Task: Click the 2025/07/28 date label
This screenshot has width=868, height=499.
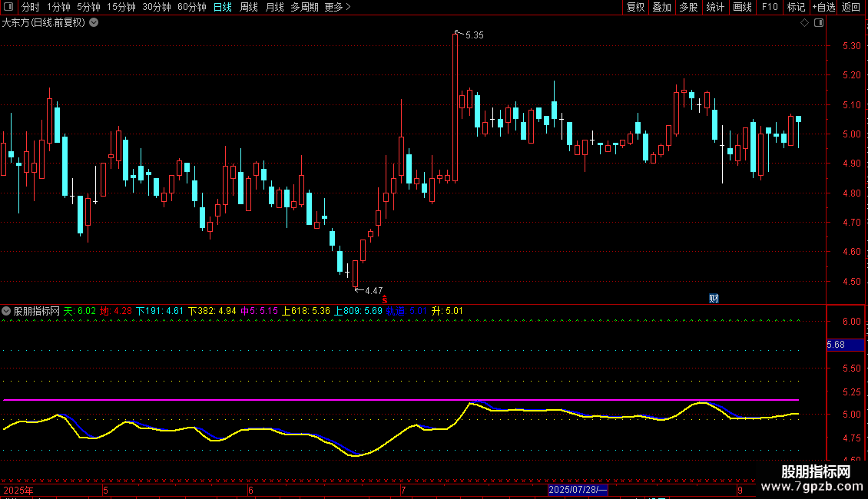Action: click(578, 490)
